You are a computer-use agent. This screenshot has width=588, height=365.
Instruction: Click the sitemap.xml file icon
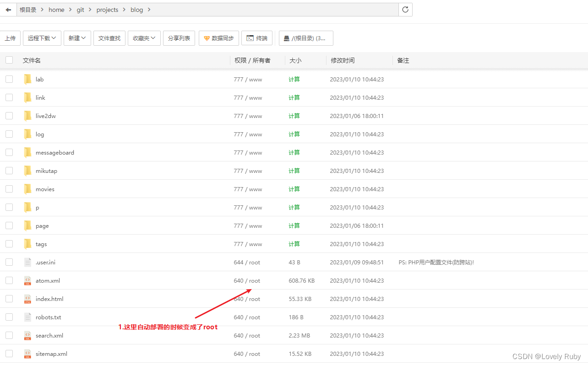pos(27,354)
